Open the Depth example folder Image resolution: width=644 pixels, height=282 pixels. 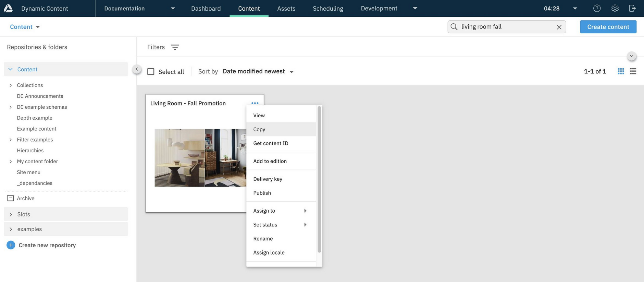click(35, 118)
